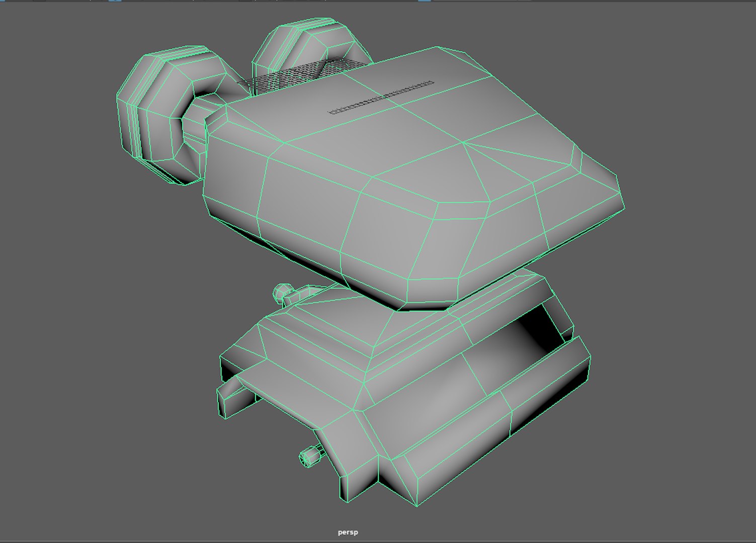Viewport: 756px width, 543px height.
Task: Click the persp camera label
Action: (x=348, y=532)
